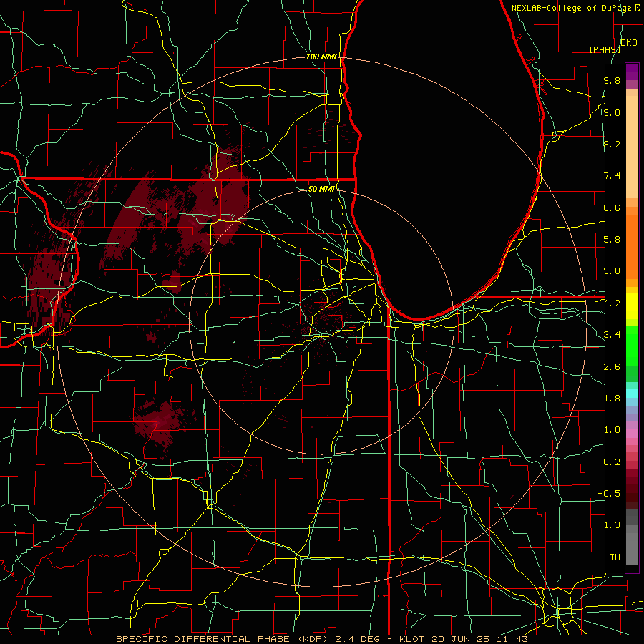Select the 5.8 legend value

pyautogui.click(x=612, y=240)
